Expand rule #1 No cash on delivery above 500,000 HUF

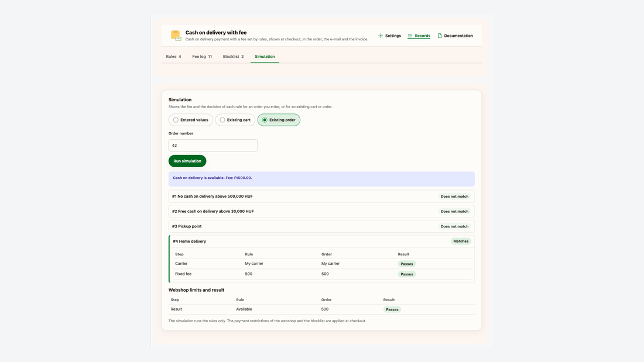[x=321, y=196]
